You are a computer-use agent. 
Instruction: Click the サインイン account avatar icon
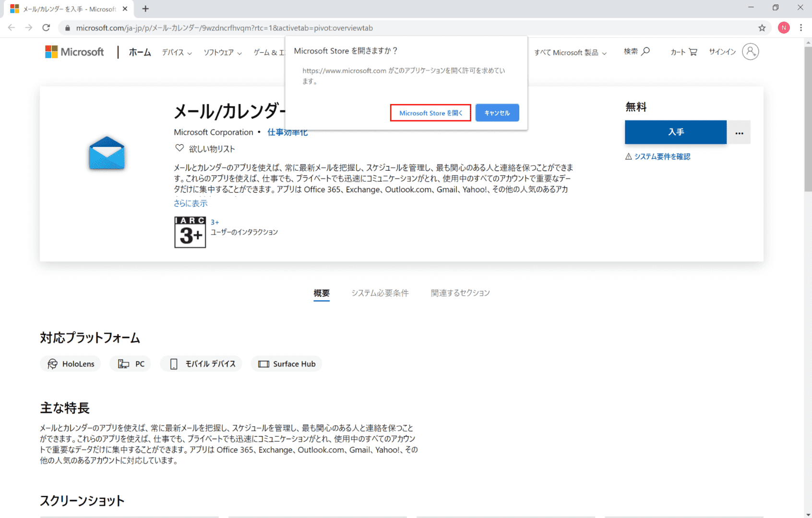(751, 51)
